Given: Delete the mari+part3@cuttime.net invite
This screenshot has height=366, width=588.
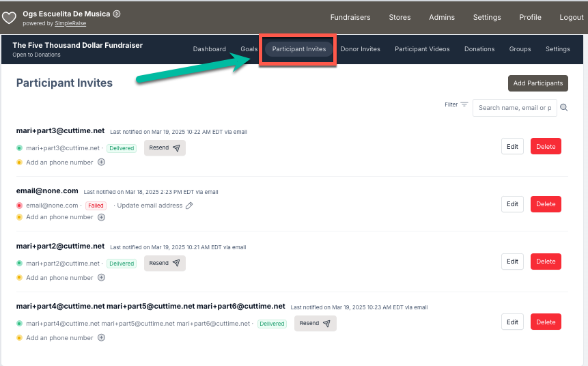Looking at the screenshot, I should point(546,147).
